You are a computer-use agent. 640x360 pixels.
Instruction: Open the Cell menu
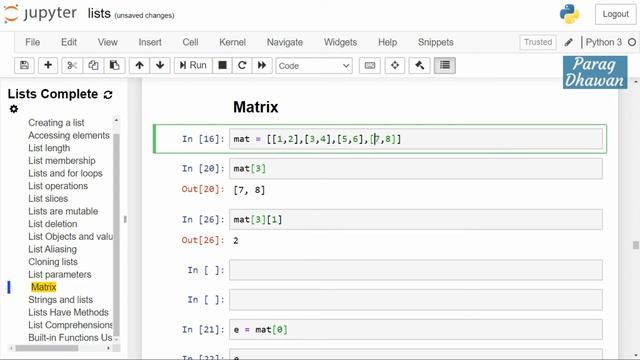tap(190, 42)
